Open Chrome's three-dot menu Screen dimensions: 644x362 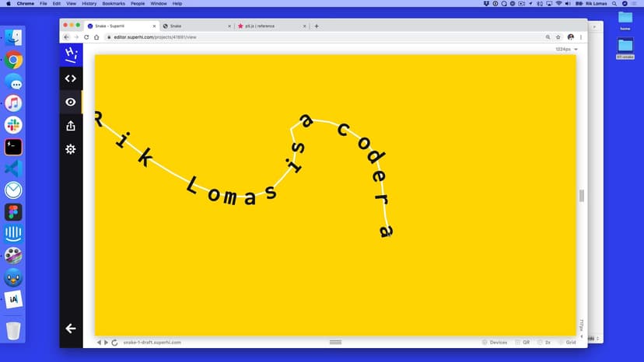[581, 37]
